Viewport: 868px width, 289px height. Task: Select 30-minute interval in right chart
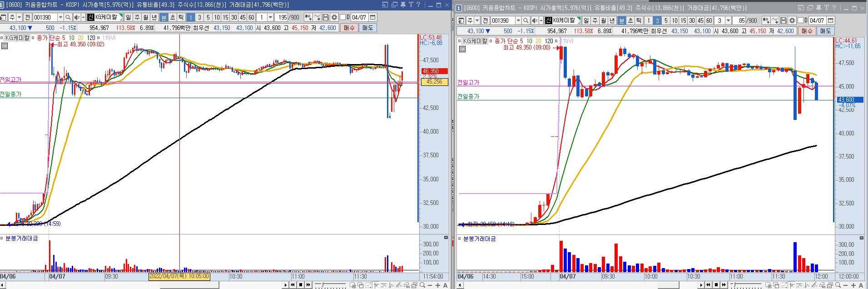(x=692, y=20)
